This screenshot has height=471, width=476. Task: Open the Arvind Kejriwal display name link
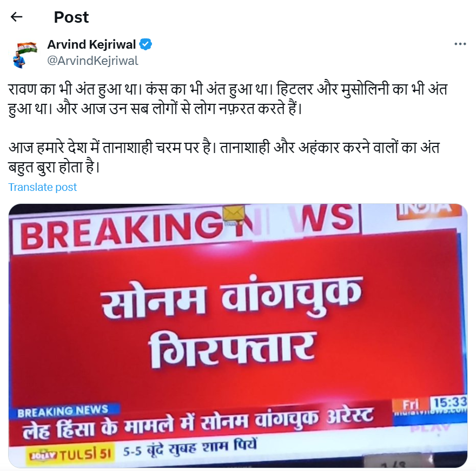(x=91, y=44)
